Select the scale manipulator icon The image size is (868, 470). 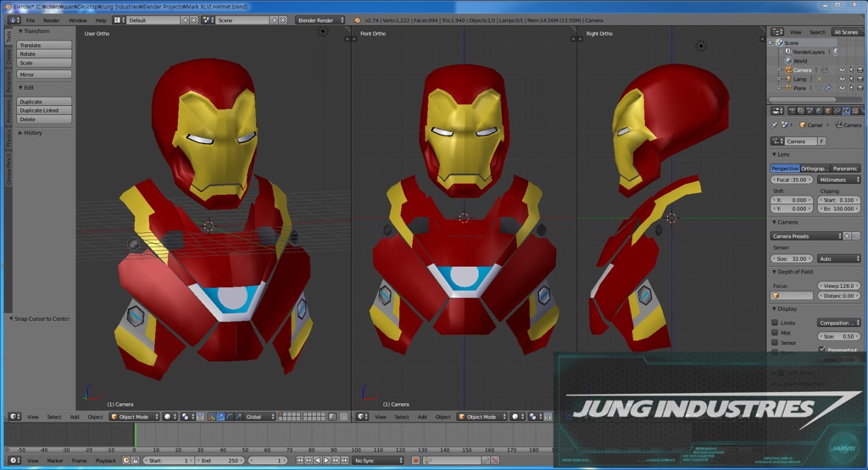point(238,417)
